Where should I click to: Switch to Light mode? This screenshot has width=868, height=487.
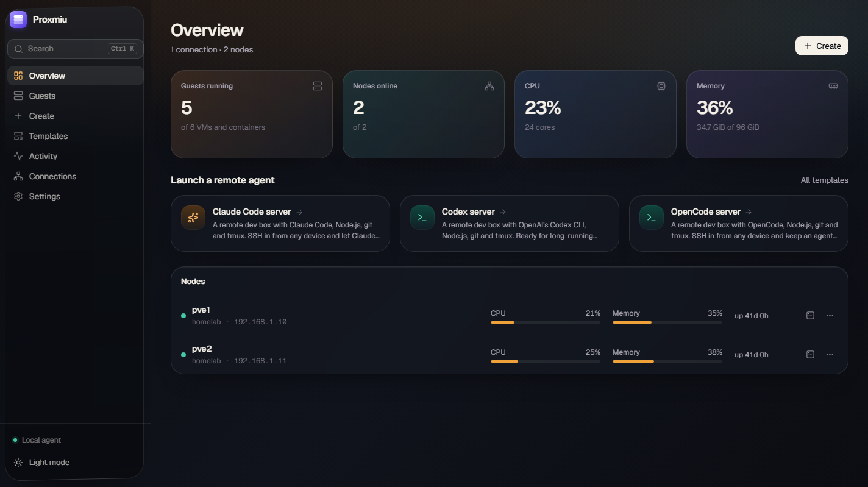coord(74,463)
